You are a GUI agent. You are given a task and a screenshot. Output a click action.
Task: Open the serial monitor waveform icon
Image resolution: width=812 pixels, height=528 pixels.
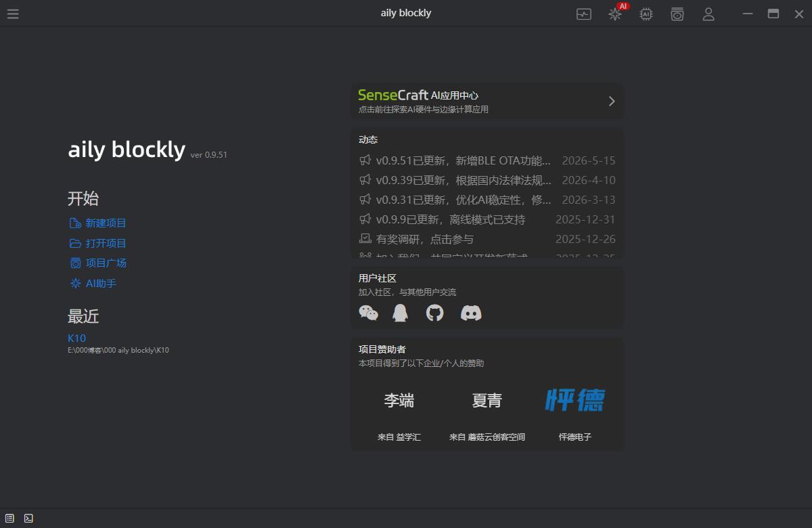coord(584,14)
